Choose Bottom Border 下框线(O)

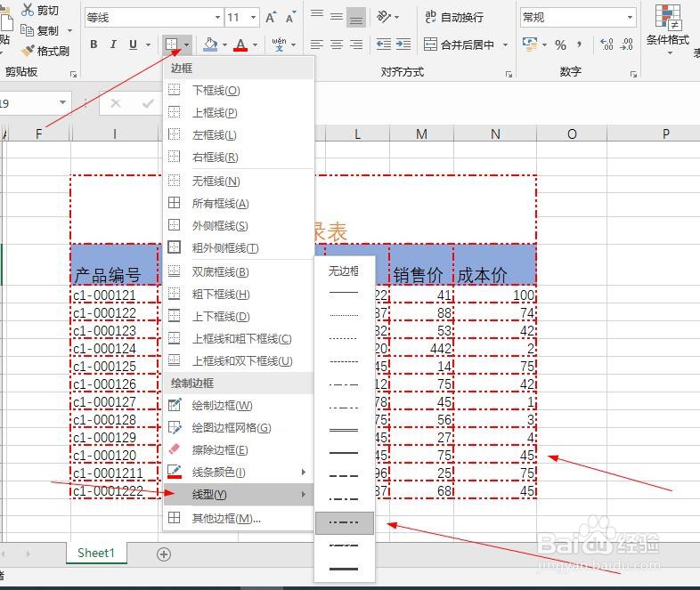pos(238,91)
